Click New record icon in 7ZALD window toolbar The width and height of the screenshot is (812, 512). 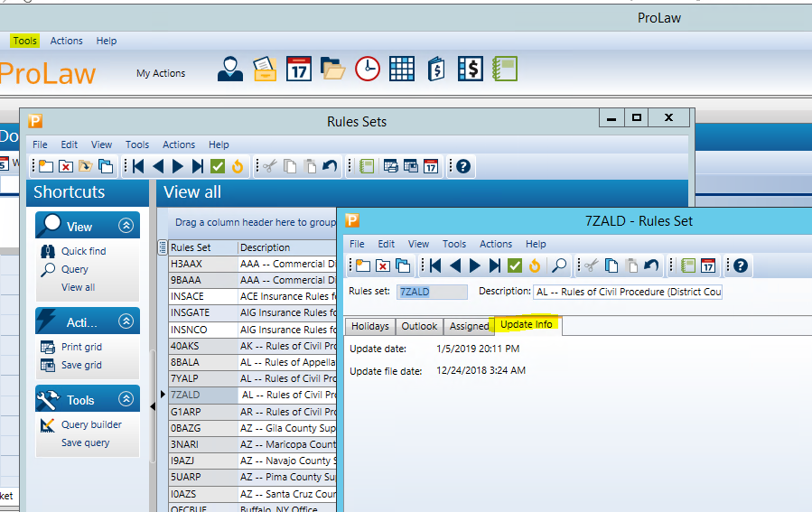click(363, 265)
